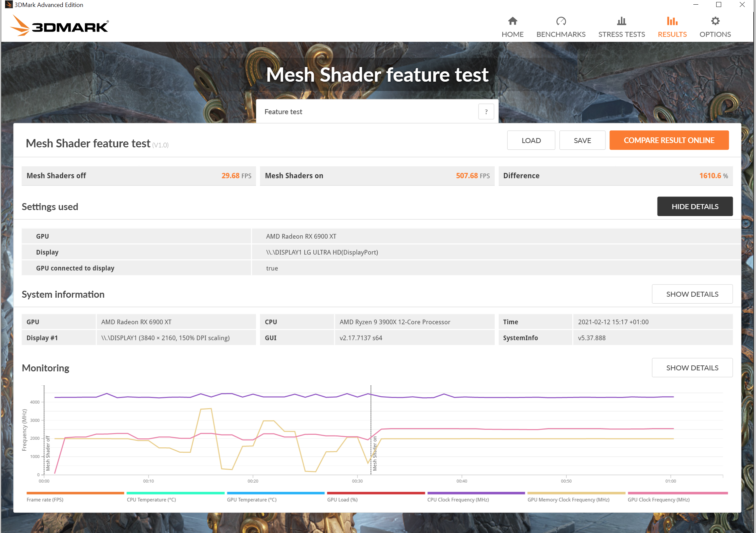756x533 pixels.
Task: Click the Mesh Shaders on 507.68 FPS value
Action: [472, 176]
